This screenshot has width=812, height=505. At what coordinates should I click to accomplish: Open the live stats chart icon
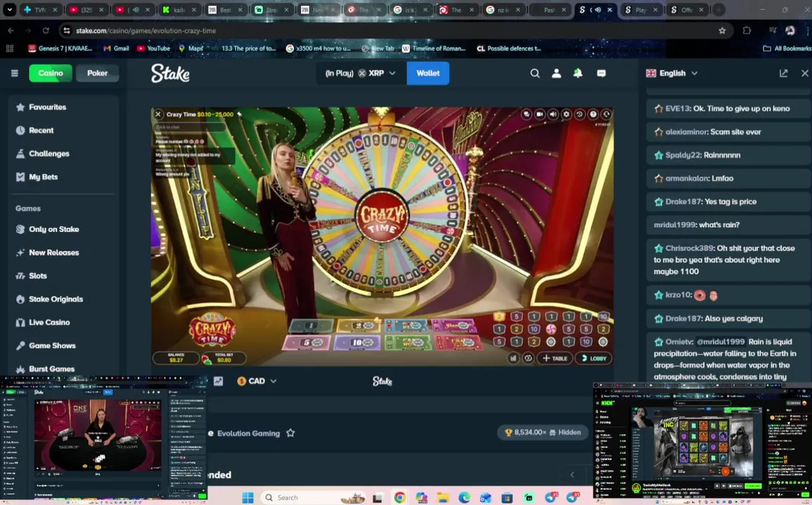point(218,382)
